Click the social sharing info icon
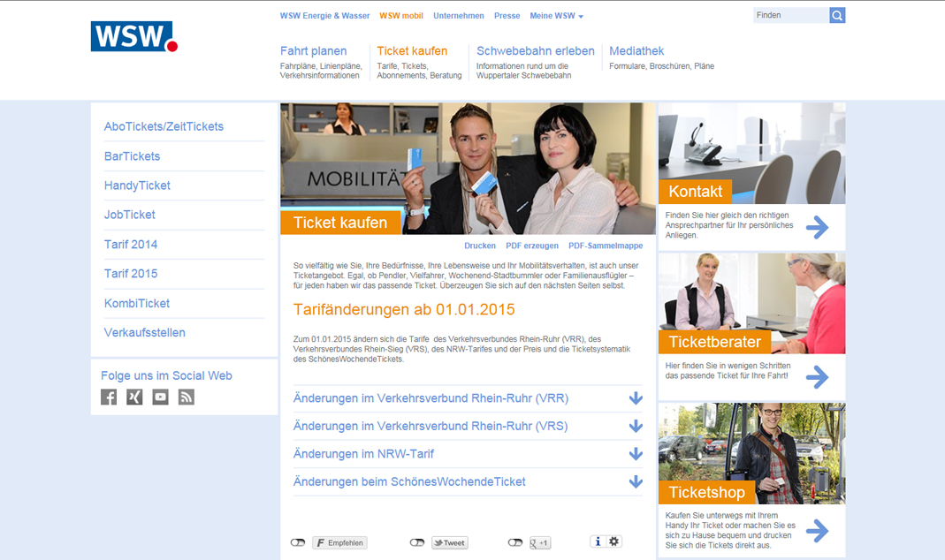This screenshot has width=945, height=560. (598, 541)
